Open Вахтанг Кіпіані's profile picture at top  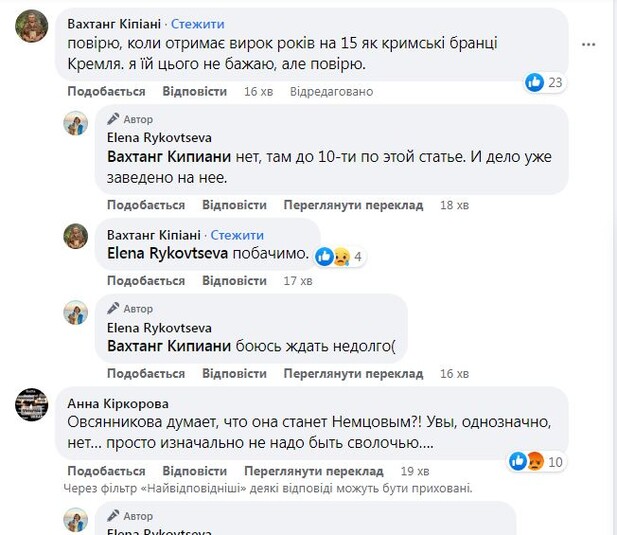(x=32, y=26)
